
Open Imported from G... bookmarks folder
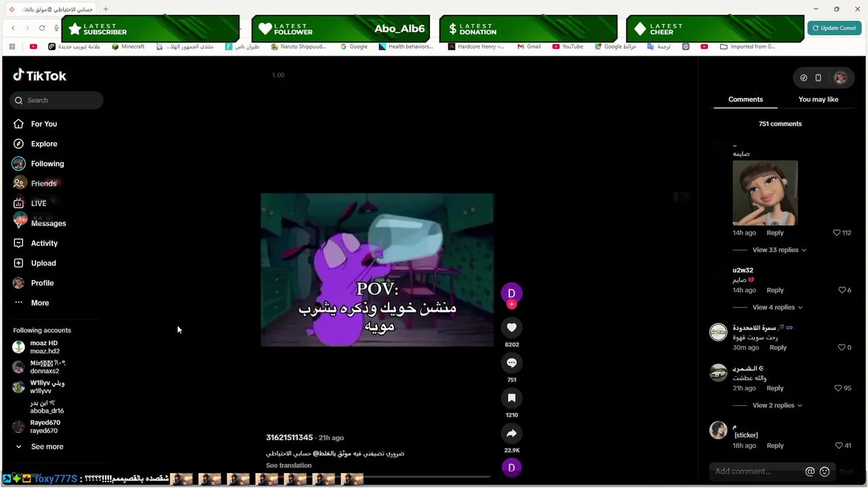(747, 47)
